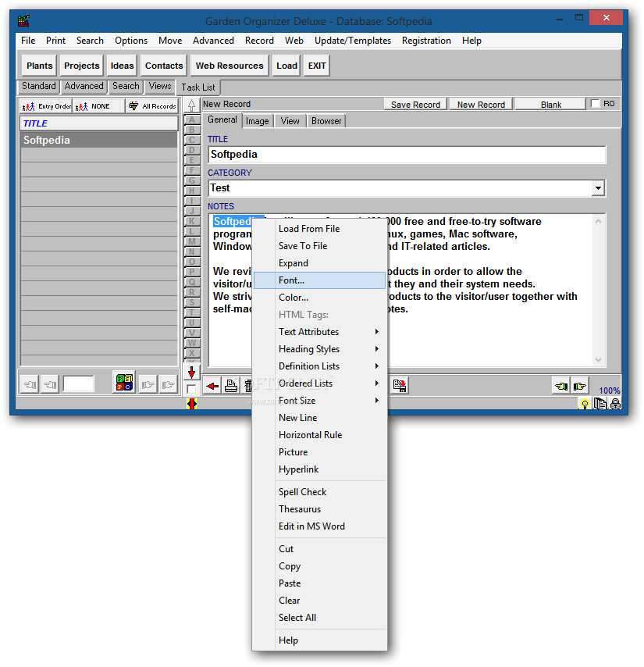
Task: Click the copy-and-save record icon
Action: (x=400, y=386)
